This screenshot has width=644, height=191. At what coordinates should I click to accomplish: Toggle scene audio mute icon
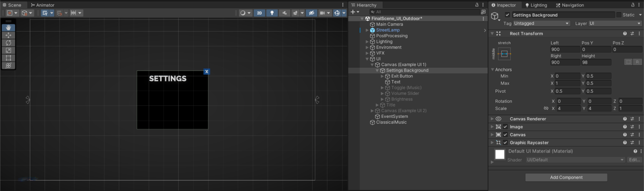(284, 13)
